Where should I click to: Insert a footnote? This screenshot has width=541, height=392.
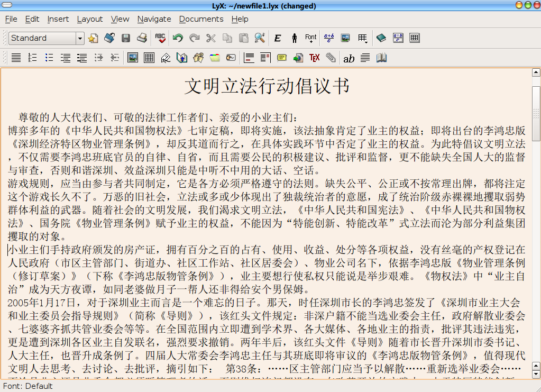pyautogui.click(x=249, y=58)
